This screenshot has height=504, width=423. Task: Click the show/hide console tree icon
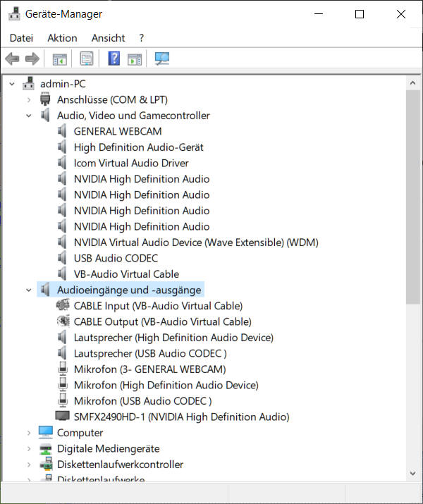(x=59, y=59)
